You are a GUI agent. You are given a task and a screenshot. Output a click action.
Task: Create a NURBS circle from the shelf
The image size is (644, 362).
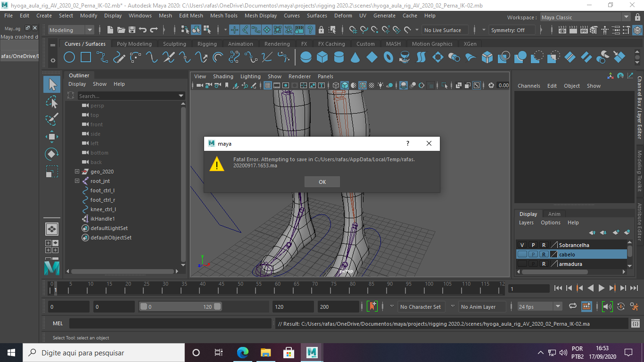point(69,57)
